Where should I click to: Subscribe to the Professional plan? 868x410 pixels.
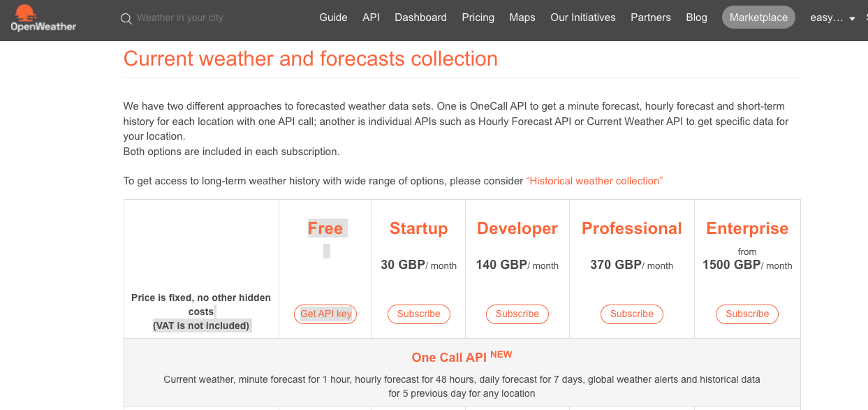pos(632,314)
